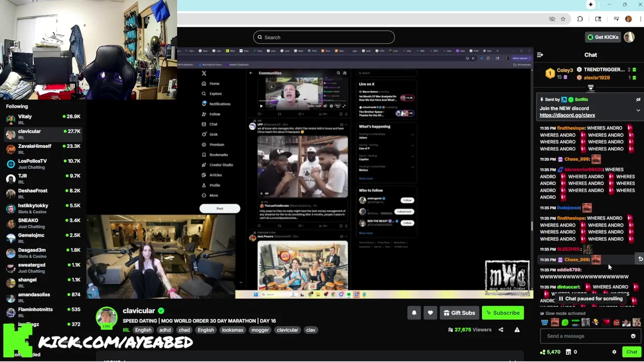Open the discord.gg/clavx link
This screenshot has width=644, height=362.
567,115
